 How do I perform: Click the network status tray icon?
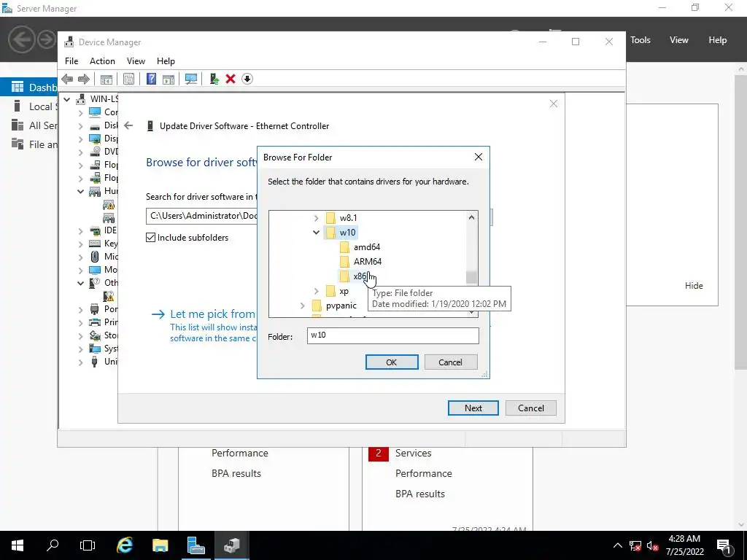click(635, 545)
